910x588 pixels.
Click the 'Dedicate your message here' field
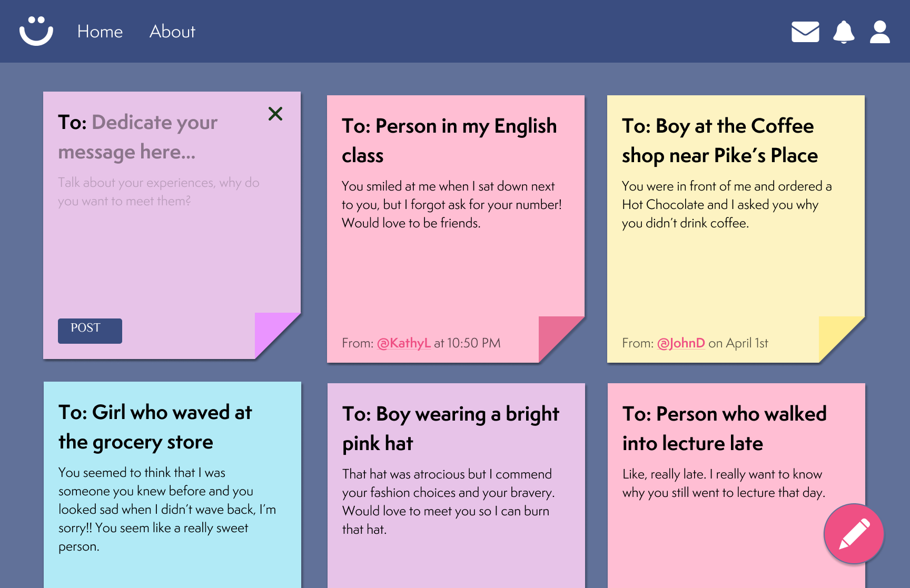154,137
